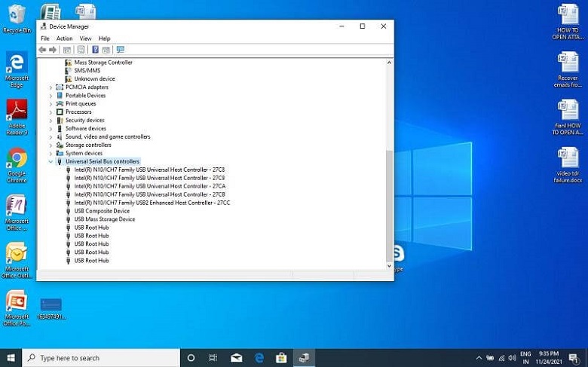The image size is (588, 367).
Task: Select the Microsoft Office PowerPoint desktop icon
Action: pos(17,308)
